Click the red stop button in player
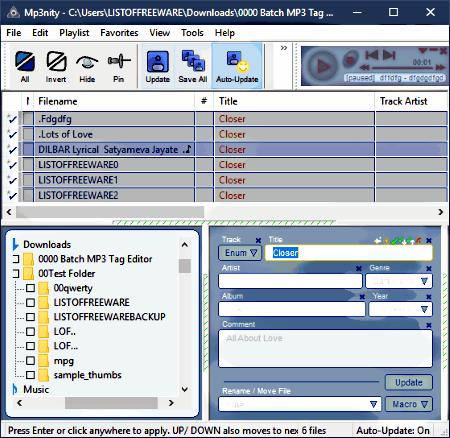The image size is (450, 438). (350, 60)
